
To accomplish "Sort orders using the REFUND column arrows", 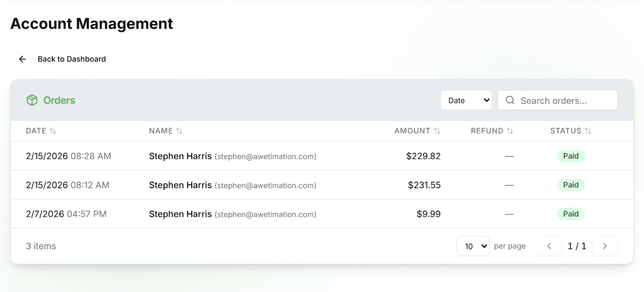I will pyautogui.click(x=511, y=130).
